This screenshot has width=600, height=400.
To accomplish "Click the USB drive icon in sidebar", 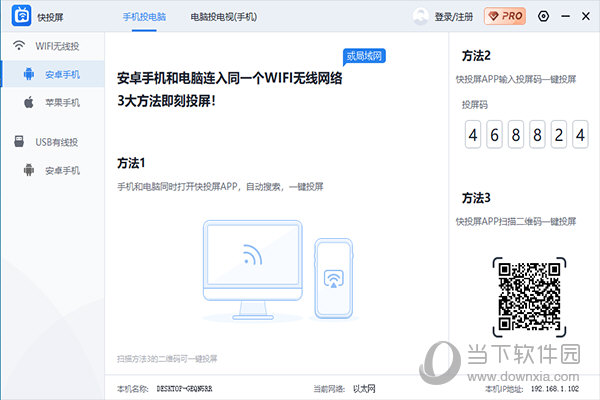I will pyautogui.click(x=19, y=141).
